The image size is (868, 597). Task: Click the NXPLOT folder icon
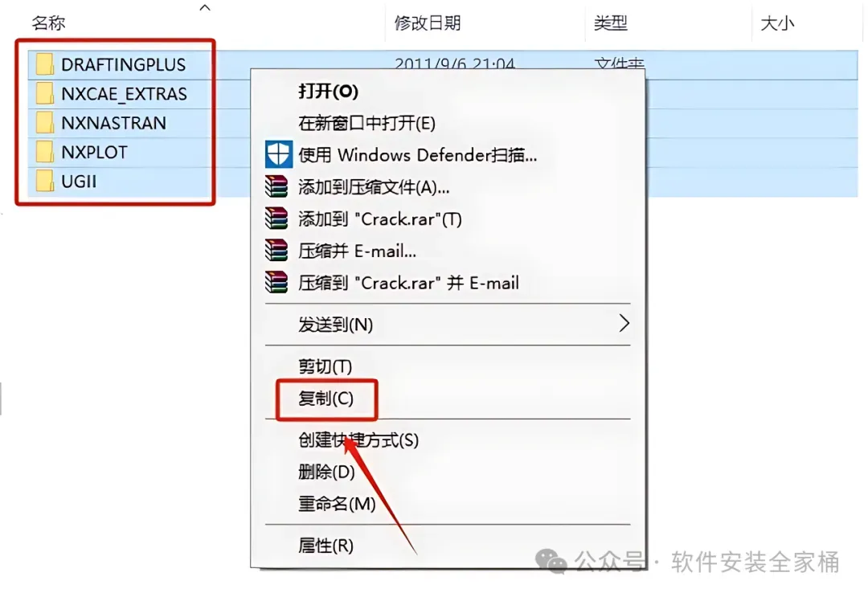[x=45, y=152]
